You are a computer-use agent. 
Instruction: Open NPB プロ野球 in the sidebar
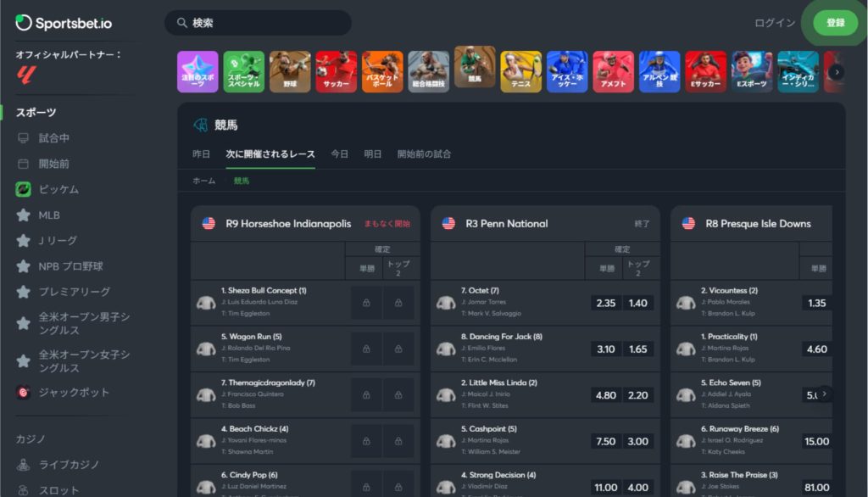tap(70, 266)
